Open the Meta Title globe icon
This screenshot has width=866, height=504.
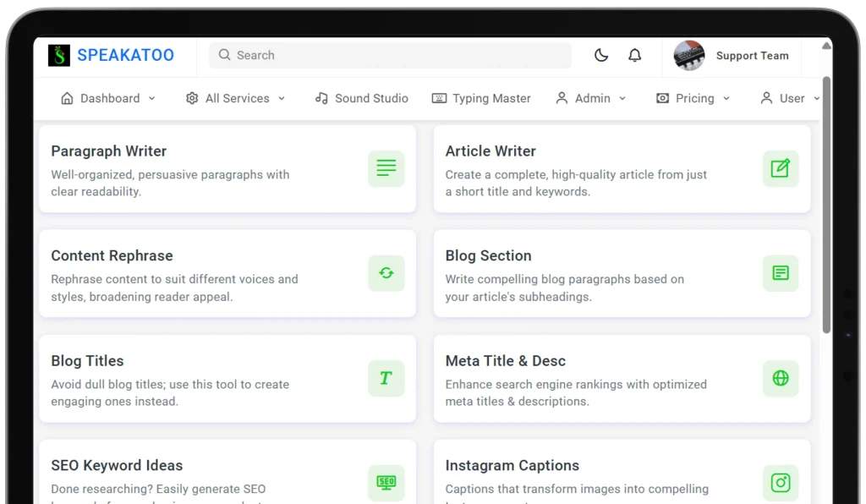780,378
